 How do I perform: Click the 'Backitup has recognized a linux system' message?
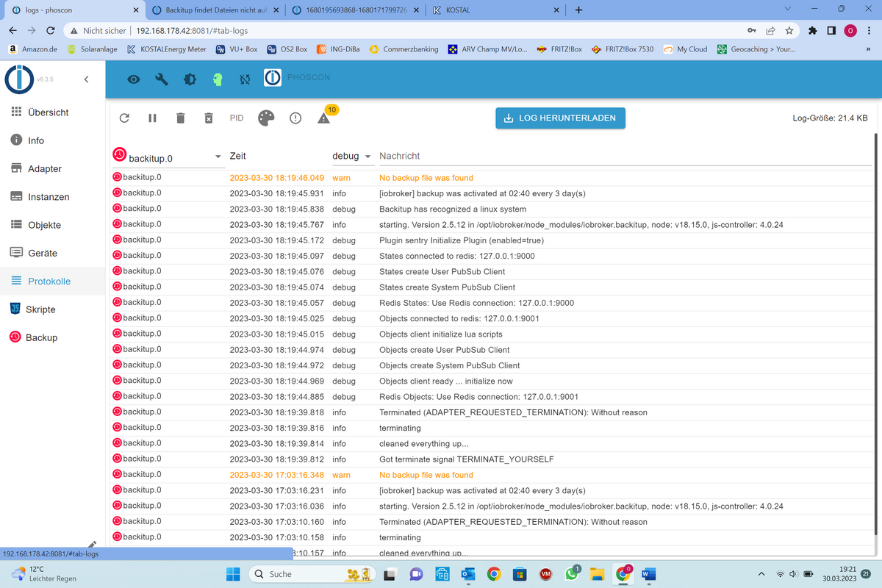tap(453, 209)
